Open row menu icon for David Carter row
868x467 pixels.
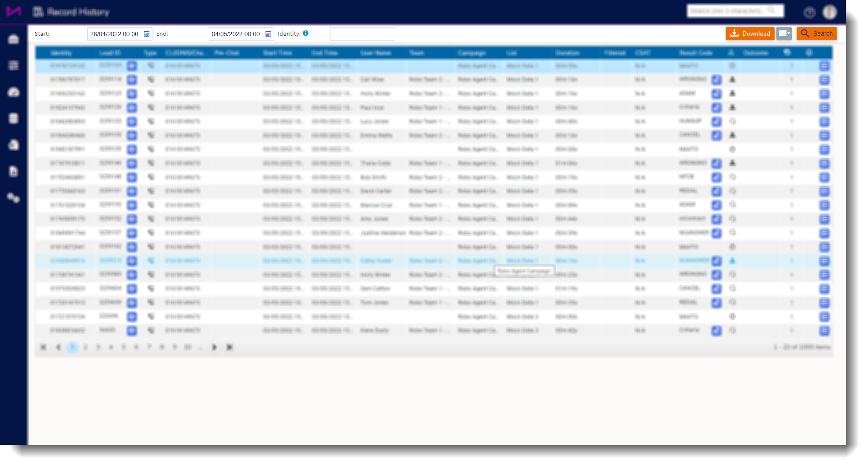(824, 191)
